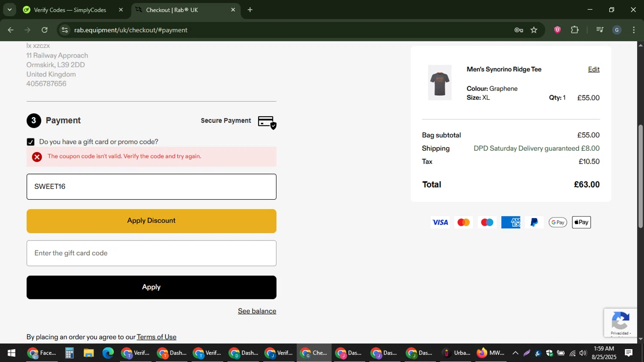Open the network icon in system tray
644x362 pixels.
point(572,353)
